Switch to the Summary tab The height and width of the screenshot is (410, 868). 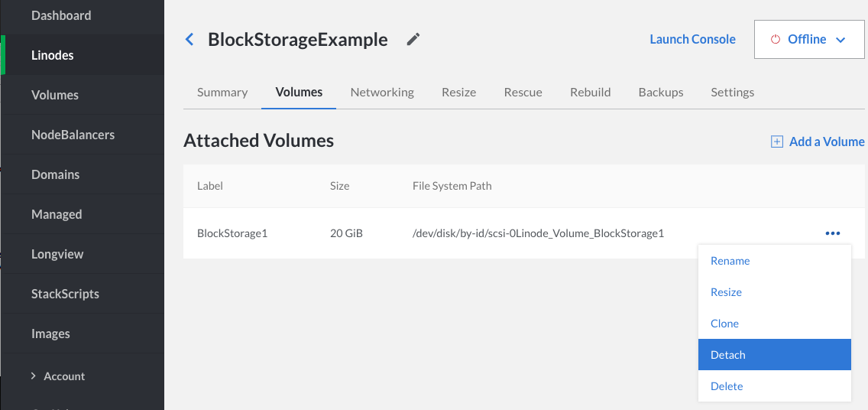[x=222, y=92]
